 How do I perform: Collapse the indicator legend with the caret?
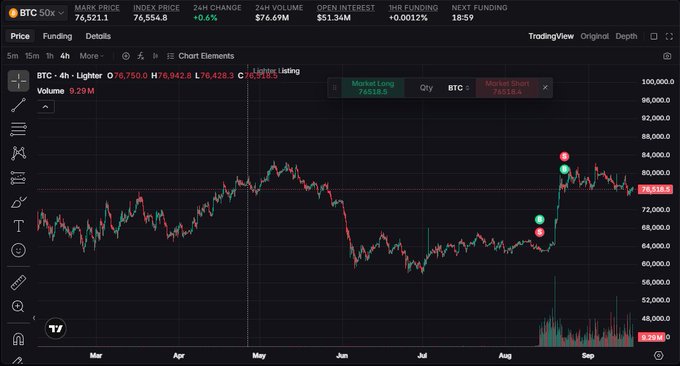point(46,107)
